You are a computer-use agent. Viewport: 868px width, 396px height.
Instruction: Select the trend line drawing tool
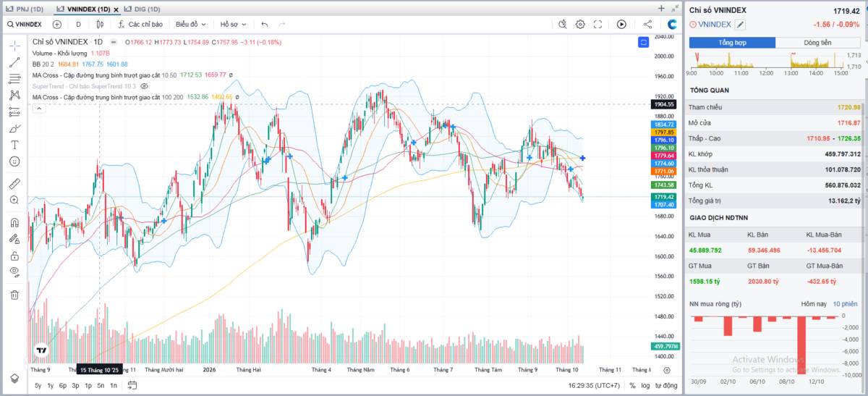[x=14, y=62]
